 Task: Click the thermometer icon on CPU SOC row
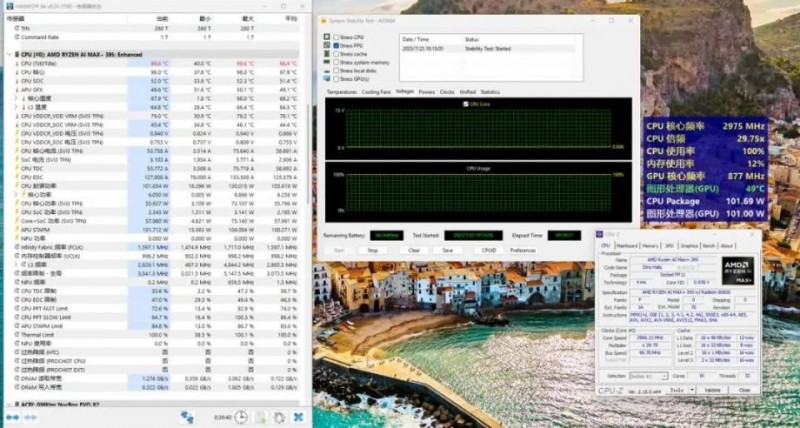click(18, 81)
